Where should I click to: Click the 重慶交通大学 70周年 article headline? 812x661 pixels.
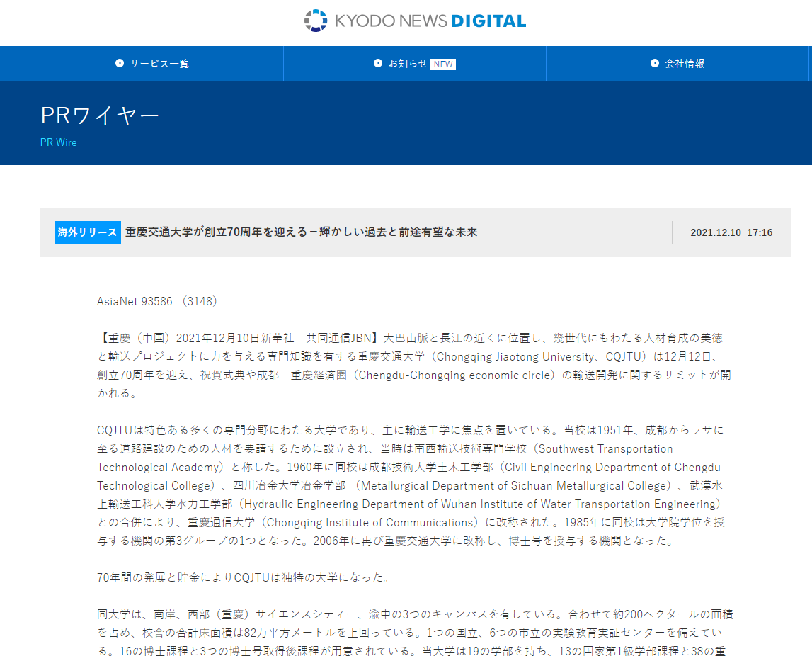302,232
